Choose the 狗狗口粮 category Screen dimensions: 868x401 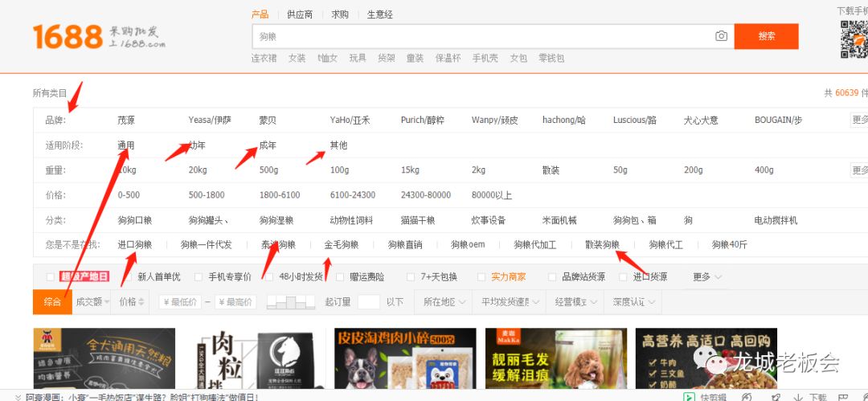(134, 220)
